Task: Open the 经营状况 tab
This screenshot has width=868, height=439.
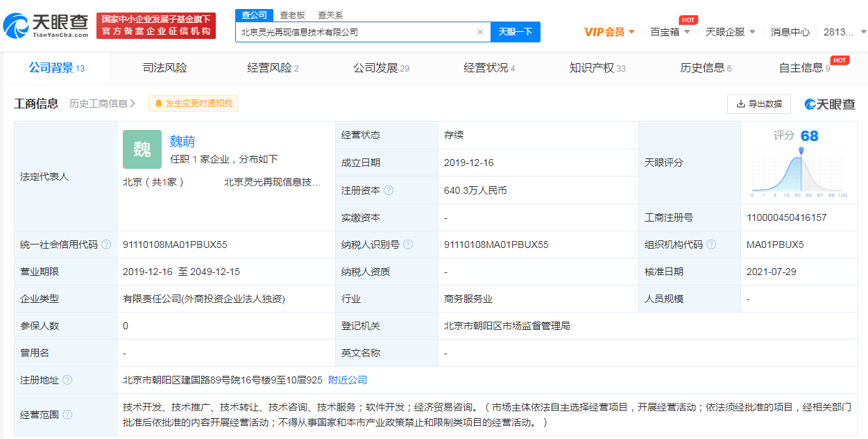Action: 489,68
